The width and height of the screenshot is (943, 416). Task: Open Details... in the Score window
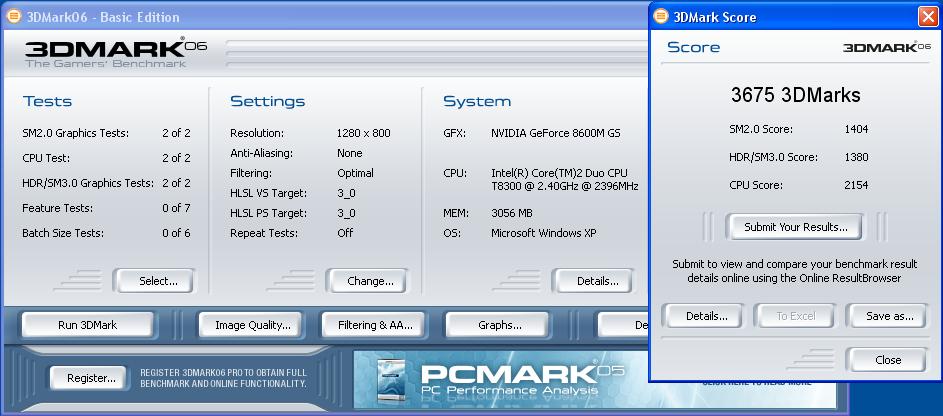click(x=704, y=316)
